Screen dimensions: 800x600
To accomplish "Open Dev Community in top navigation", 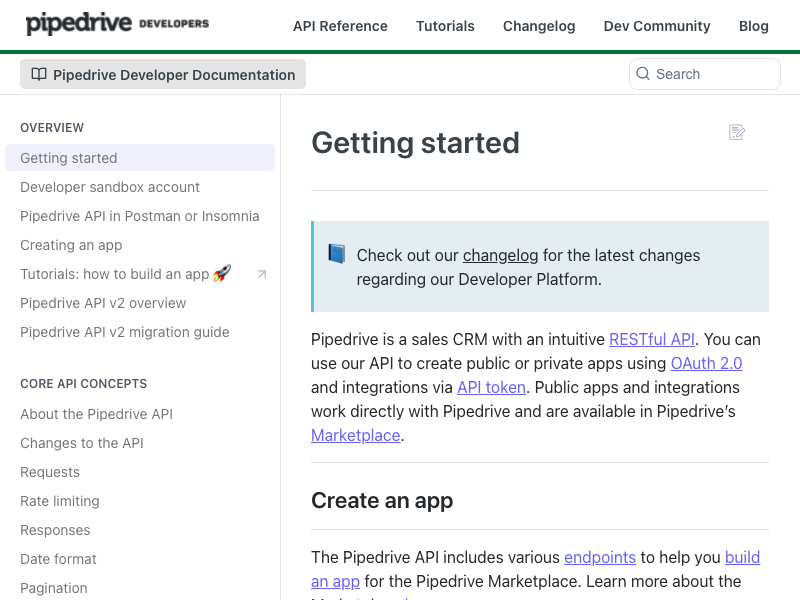I will (x=657, y=26).
